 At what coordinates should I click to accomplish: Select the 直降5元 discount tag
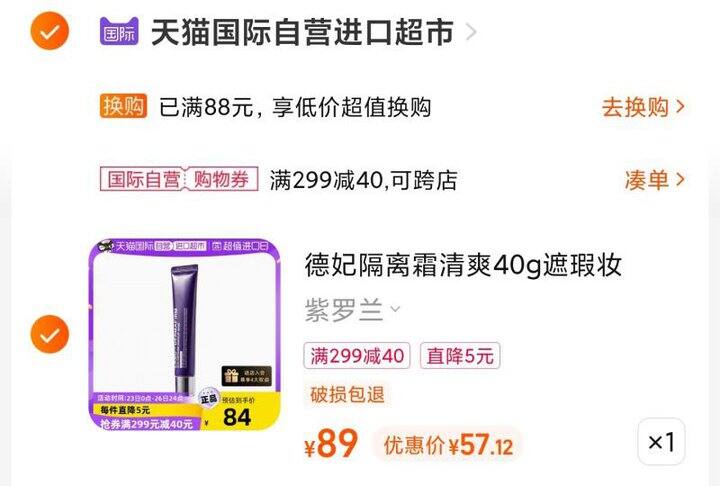pyautogui.click(x=460, y=356)
